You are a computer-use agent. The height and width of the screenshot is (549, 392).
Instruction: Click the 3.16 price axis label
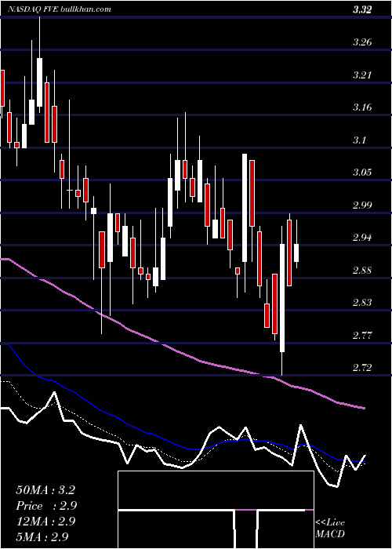click(362, 107)
